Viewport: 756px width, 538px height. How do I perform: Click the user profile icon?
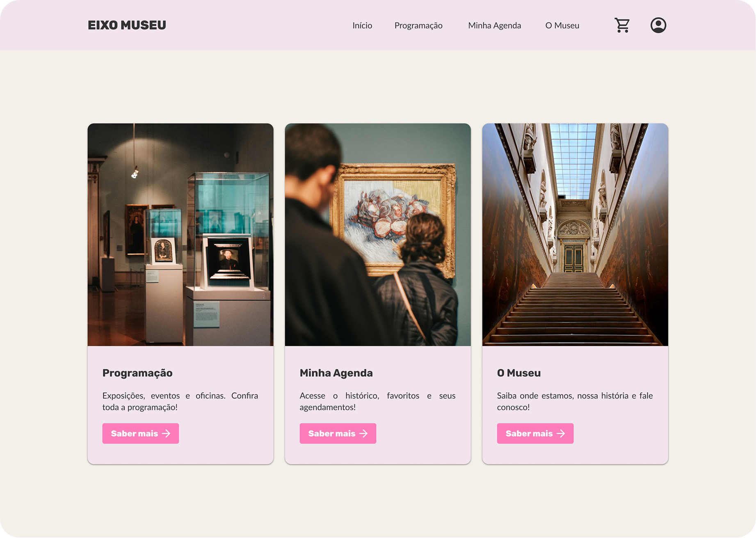tap(658, 25)
